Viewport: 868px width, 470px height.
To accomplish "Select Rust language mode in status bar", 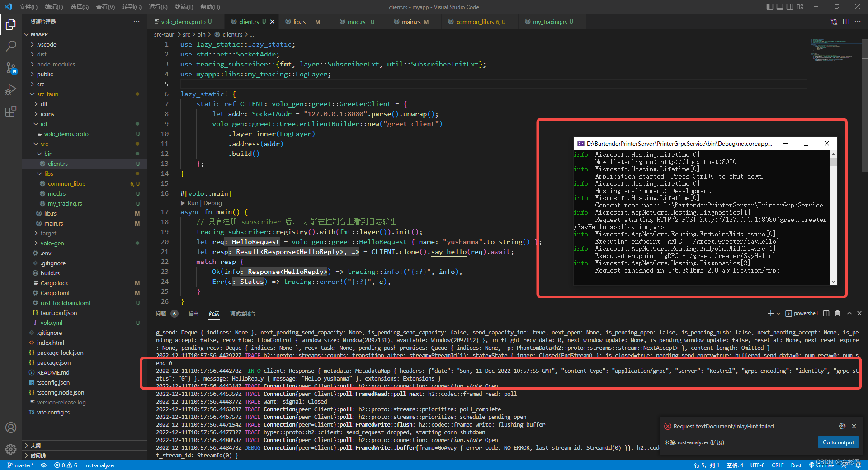I will pos(796,465).
